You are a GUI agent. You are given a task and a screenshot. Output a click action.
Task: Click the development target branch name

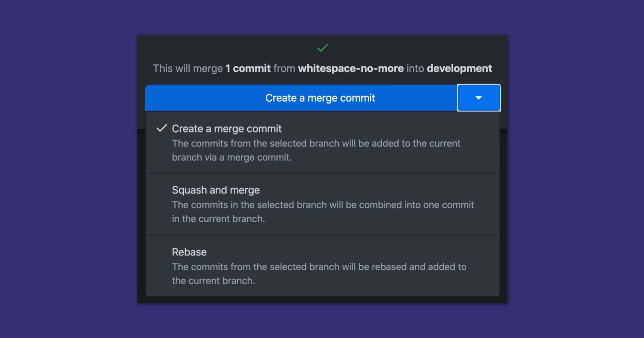(x=459, y=68)
